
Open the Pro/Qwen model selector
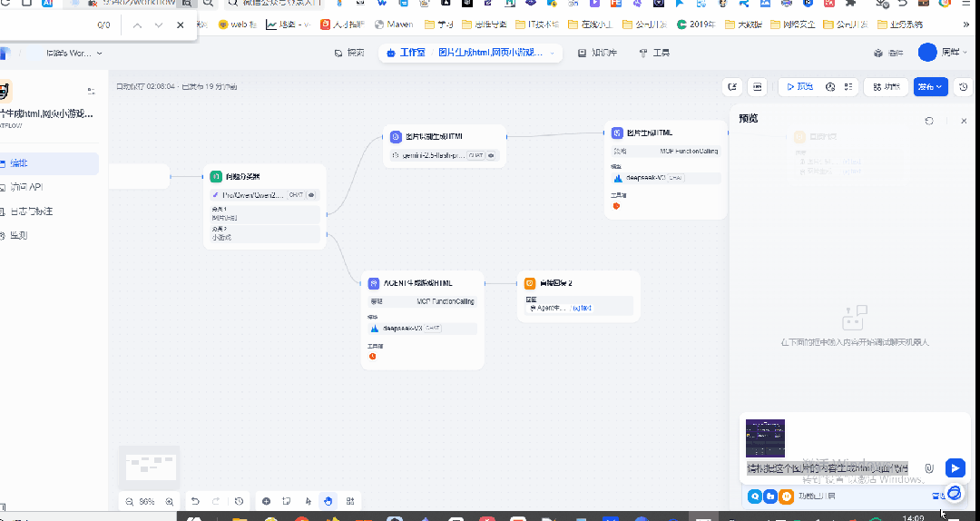pos(264,195)
